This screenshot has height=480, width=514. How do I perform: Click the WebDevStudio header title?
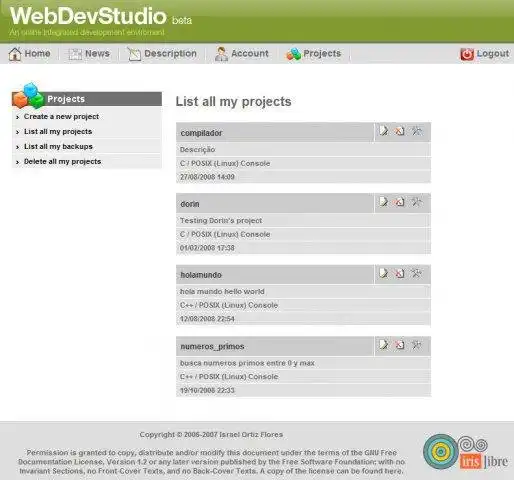pyautogui.click(x=88, y=16)
